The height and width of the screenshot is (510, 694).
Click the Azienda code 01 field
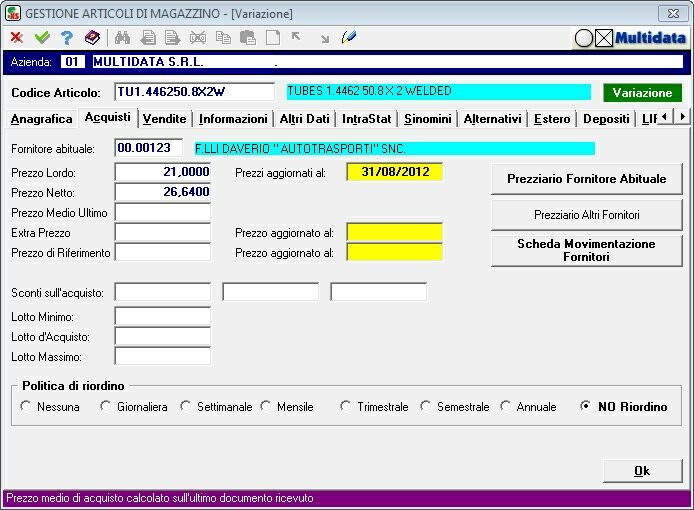(73, 62)
